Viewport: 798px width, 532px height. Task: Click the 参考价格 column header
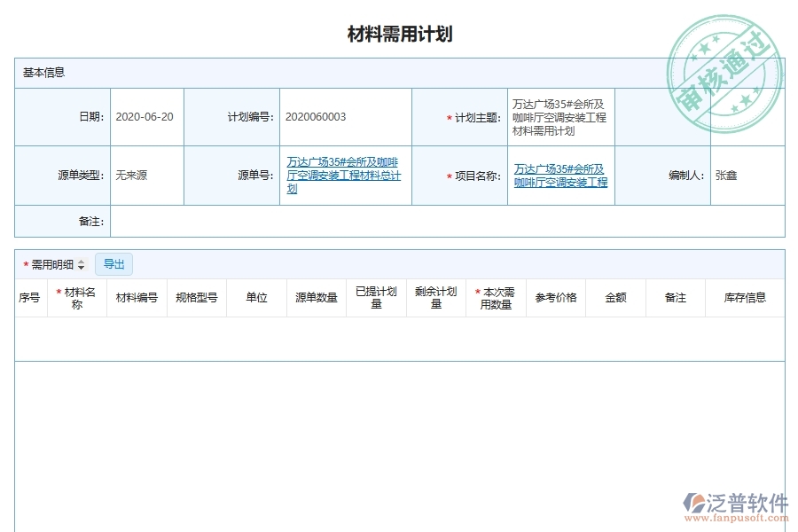coord(554,297)
